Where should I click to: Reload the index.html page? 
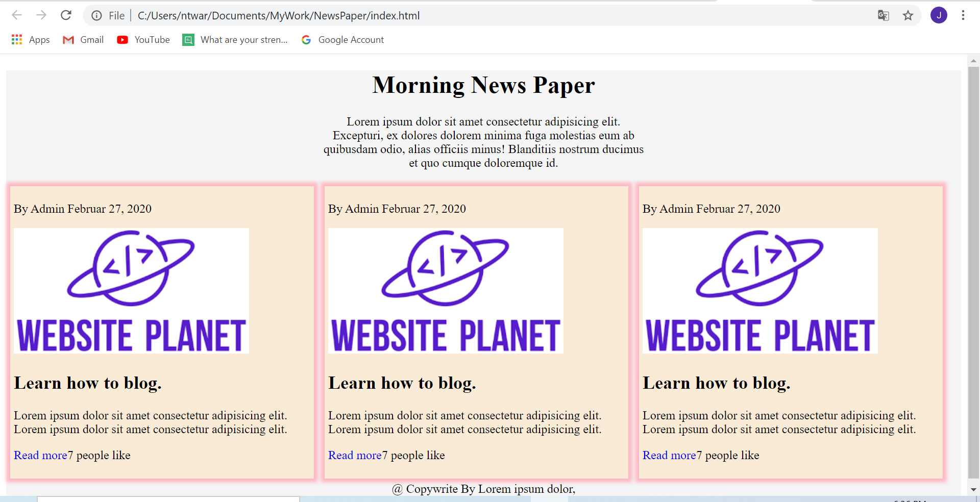click(x=66, y=15)
